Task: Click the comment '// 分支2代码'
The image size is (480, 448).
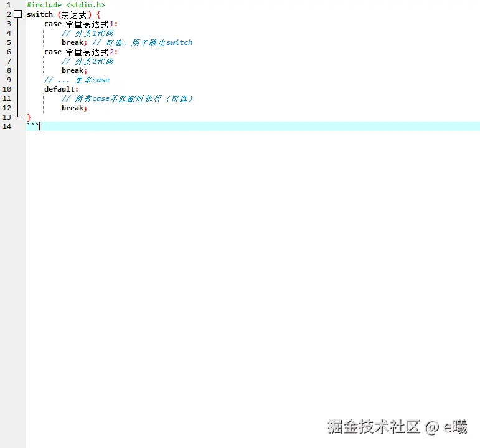Action: pos(87,61)
